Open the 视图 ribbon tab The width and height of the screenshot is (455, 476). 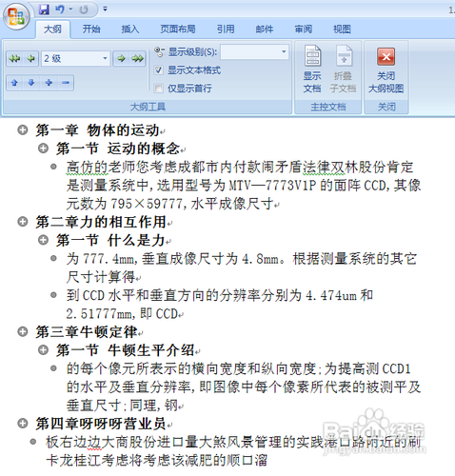pos(342,30)
